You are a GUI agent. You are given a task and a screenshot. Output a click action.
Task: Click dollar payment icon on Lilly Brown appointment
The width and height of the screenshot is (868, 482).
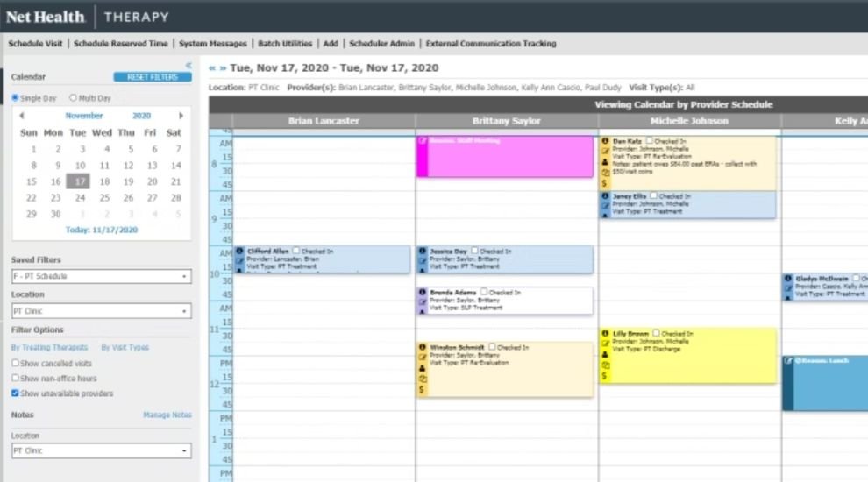[x=604, y=376]
